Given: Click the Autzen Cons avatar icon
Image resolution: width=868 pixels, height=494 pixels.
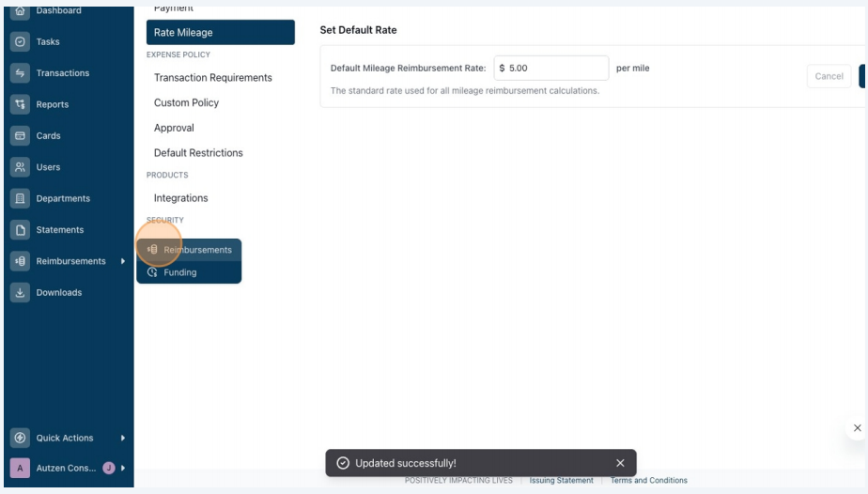Looking at the screenshot, I should tap(20, 468).
